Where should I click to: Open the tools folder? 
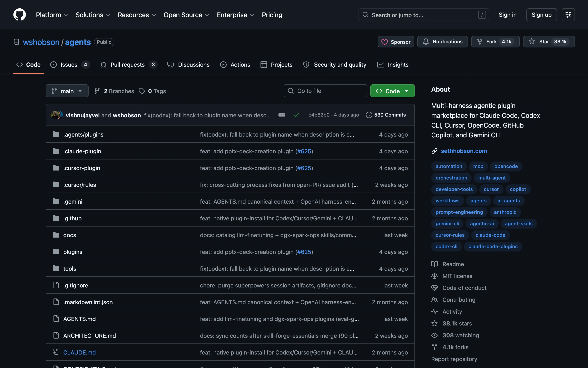coord(69,269)
